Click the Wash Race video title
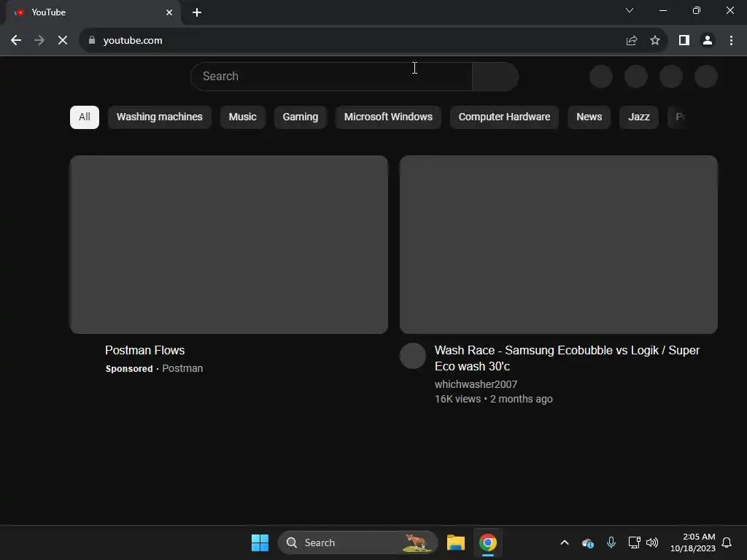This screenshot has width=747, height=560. pos(567,358)
